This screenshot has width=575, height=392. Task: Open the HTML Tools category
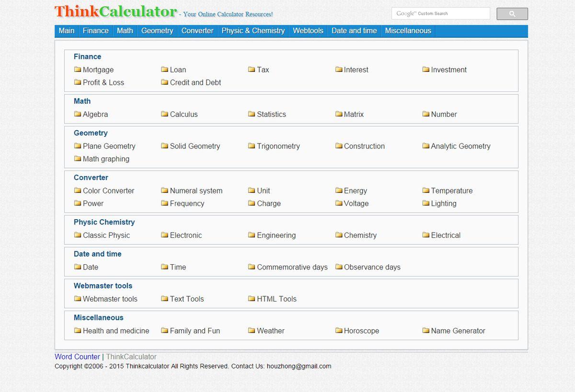click(x=276, y=299)
